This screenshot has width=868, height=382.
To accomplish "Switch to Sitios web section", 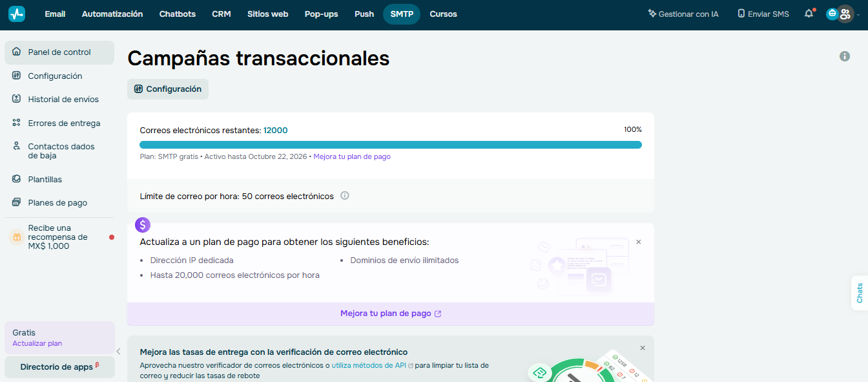I will 268,14.
